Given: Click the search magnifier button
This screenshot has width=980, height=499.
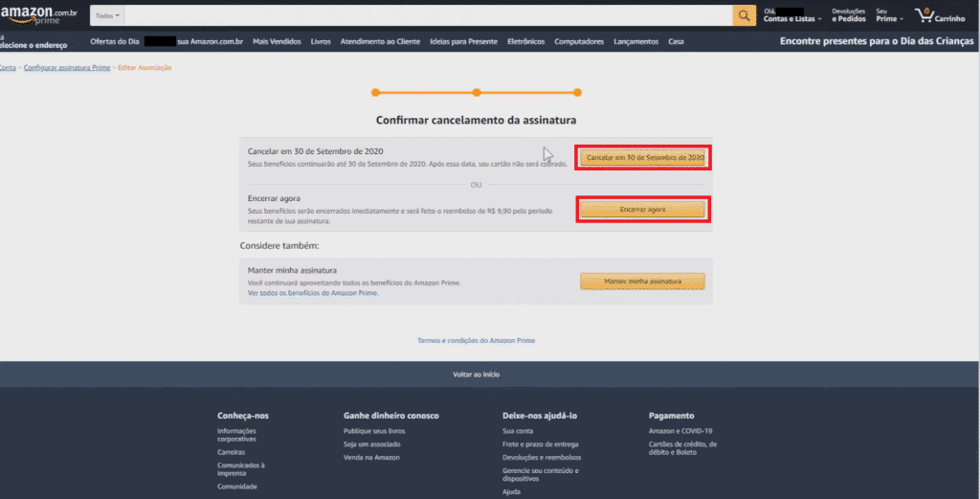Looking at the screenshot, I should coord(744,15).
